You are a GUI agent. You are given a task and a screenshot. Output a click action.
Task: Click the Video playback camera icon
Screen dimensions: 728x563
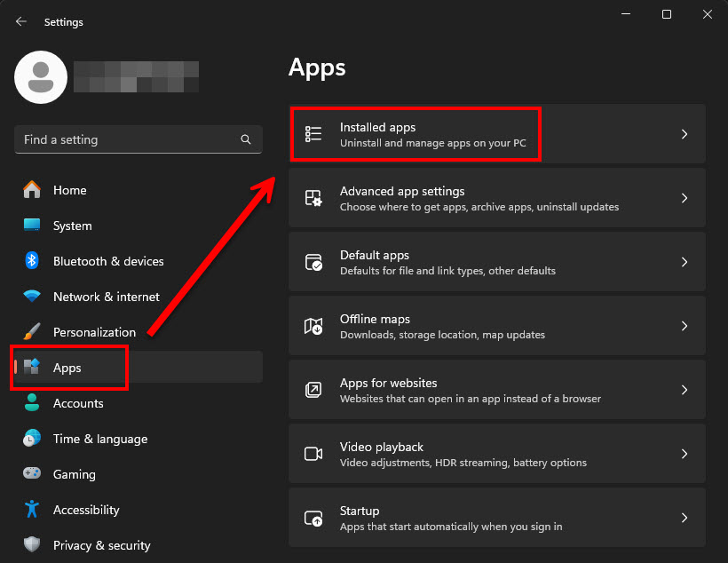313,454
